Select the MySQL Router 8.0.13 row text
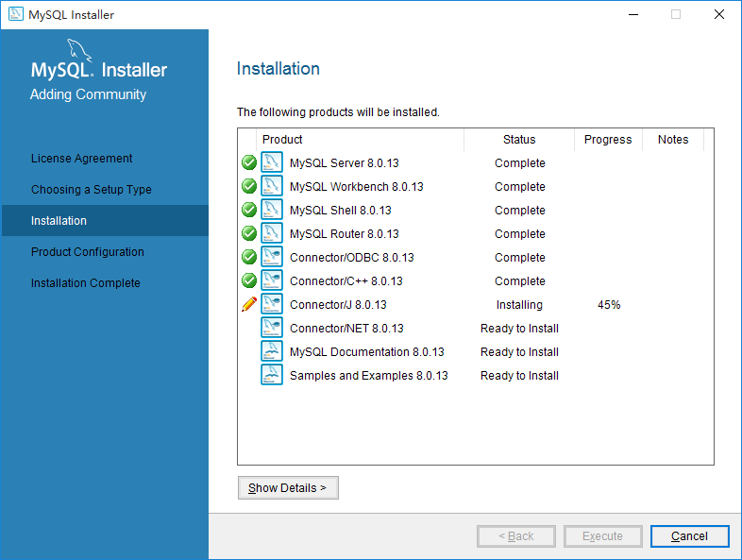Viewport: 742px width, 560px height. pos(344,234)
